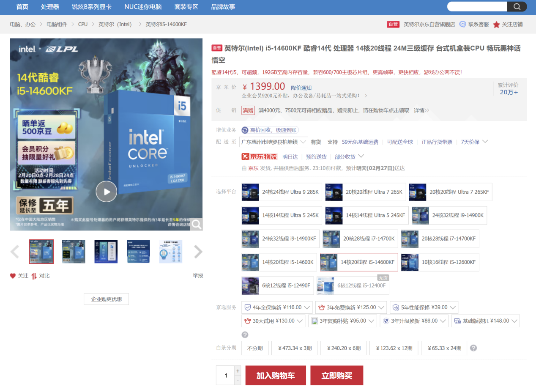Expand the 部分收货 chevron
This screenshot has width=536, height=392.
coord(361,156)
